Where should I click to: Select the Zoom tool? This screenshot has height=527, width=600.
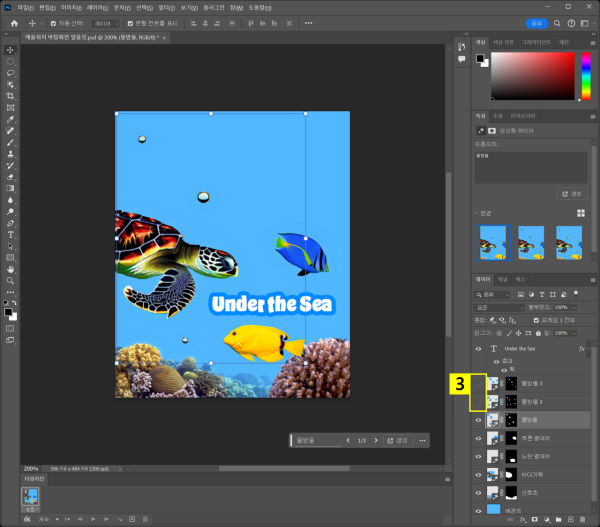pyautogui.click(x=10, y=280)
